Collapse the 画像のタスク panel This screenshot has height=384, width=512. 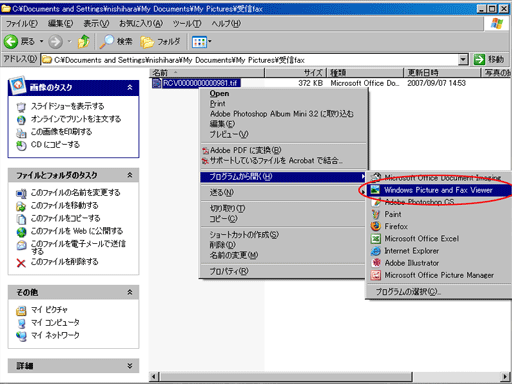click(130, 88)
